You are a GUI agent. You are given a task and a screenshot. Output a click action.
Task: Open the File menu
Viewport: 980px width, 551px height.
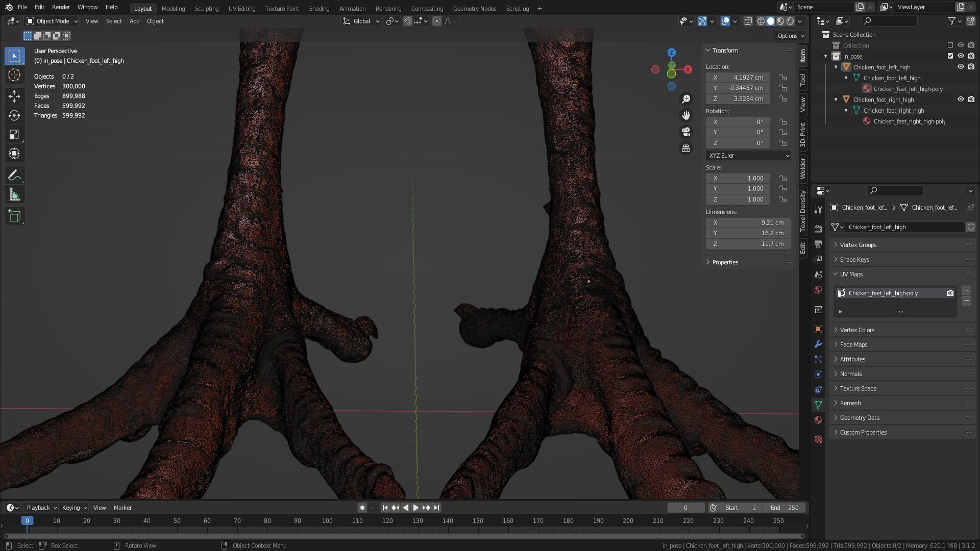[x=22, y=7]
